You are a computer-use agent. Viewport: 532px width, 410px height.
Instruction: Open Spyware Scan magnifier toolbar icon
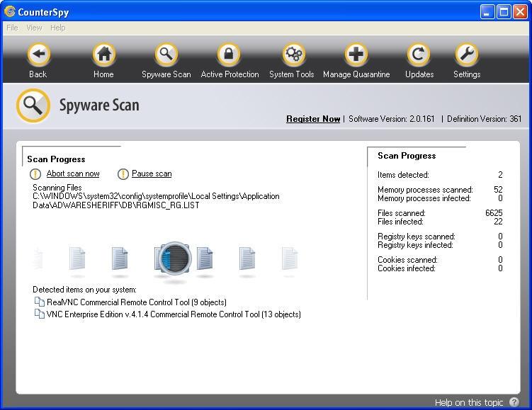(x=166, y=55)
